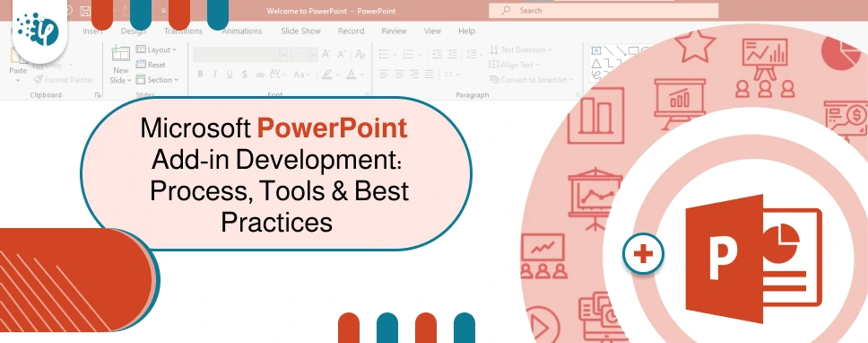The height and width of the screenshot is (343, 868).
Task: Open the font size combo box
Action: click(303, 54)
